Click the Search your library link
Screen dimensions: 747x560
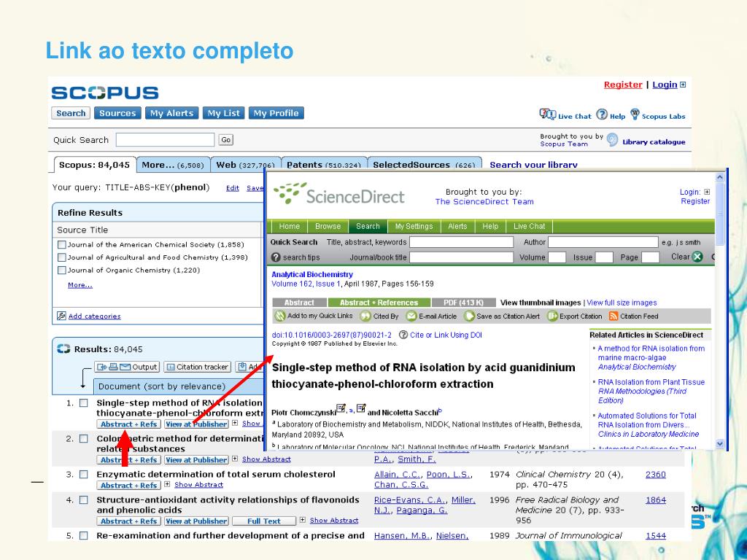pos(533,165)
